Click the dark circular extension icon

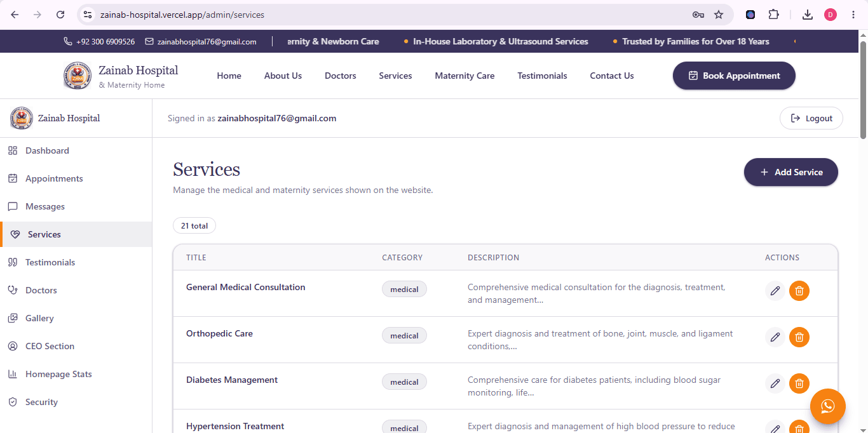tap(750, 15)
